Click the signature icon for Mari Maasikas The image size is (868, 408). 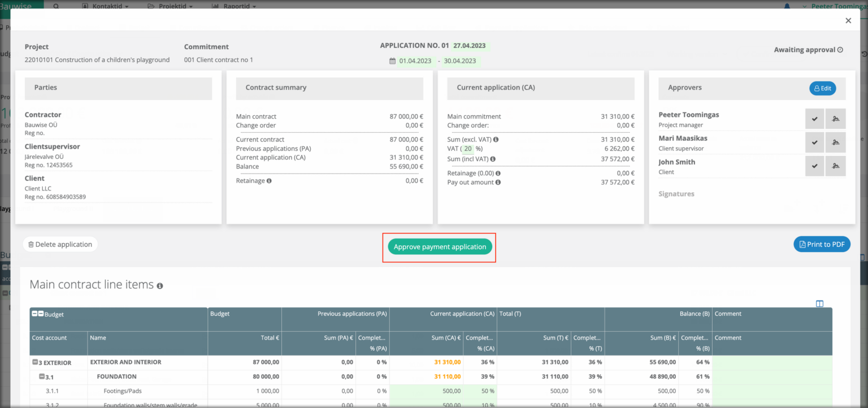point(836,142)
